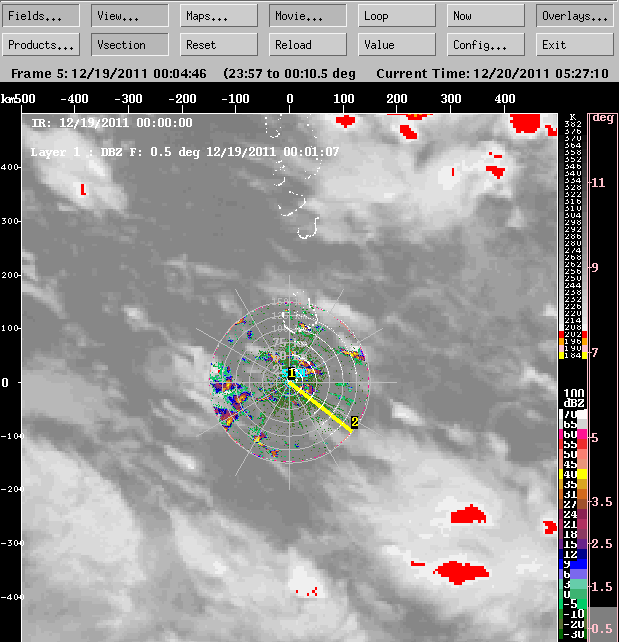Open the View... options

[x=130, y=16]
